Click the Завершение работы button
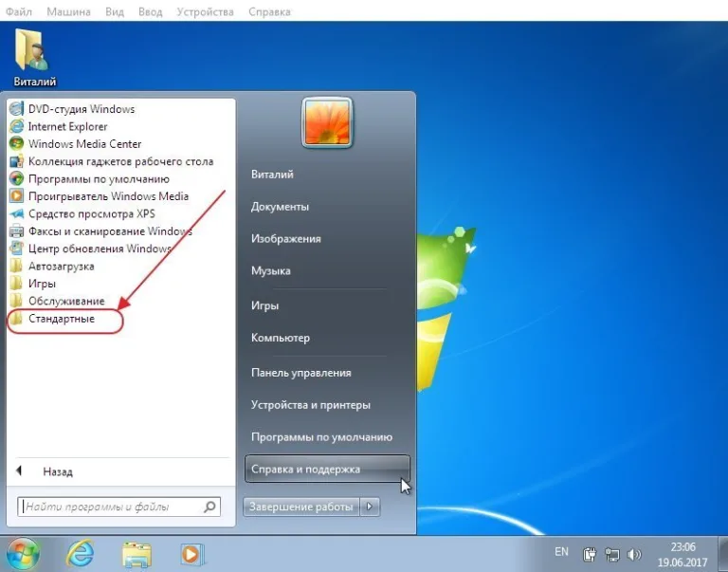The height and width of the screenshot is (572, 728). pos(301,507)
